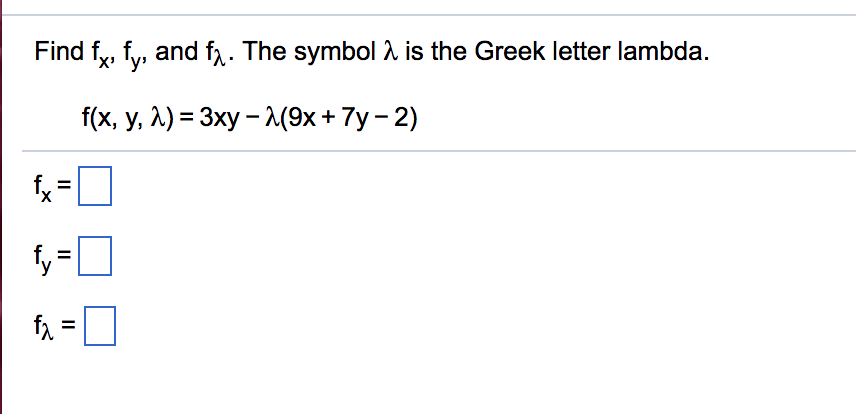Focus the f sub lambda answer box
The width and height of the screenshot is (856, 414).
(x=100, y=326)
